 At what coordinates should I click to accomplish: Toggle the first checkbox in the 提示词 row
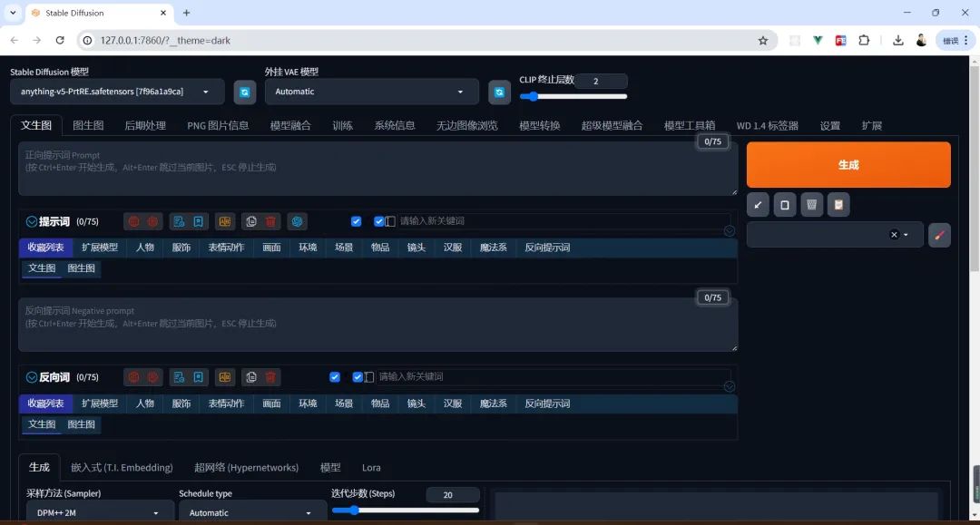(x=357, y=221)
